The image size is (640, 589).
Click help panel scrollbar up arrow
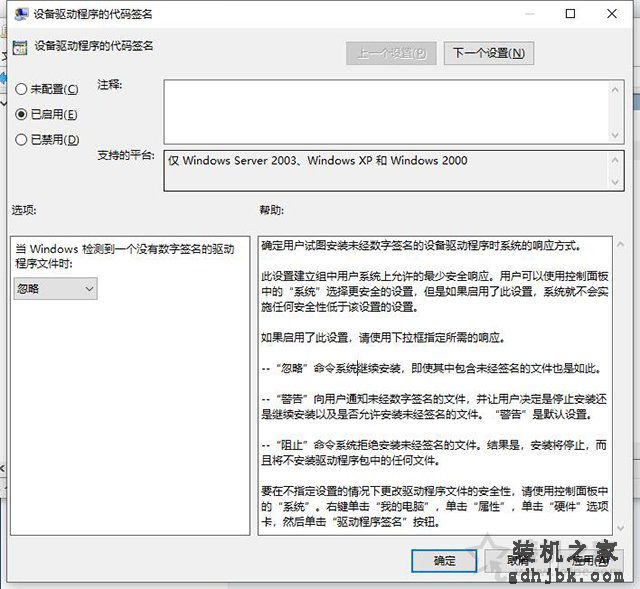(x=620, y=244)
